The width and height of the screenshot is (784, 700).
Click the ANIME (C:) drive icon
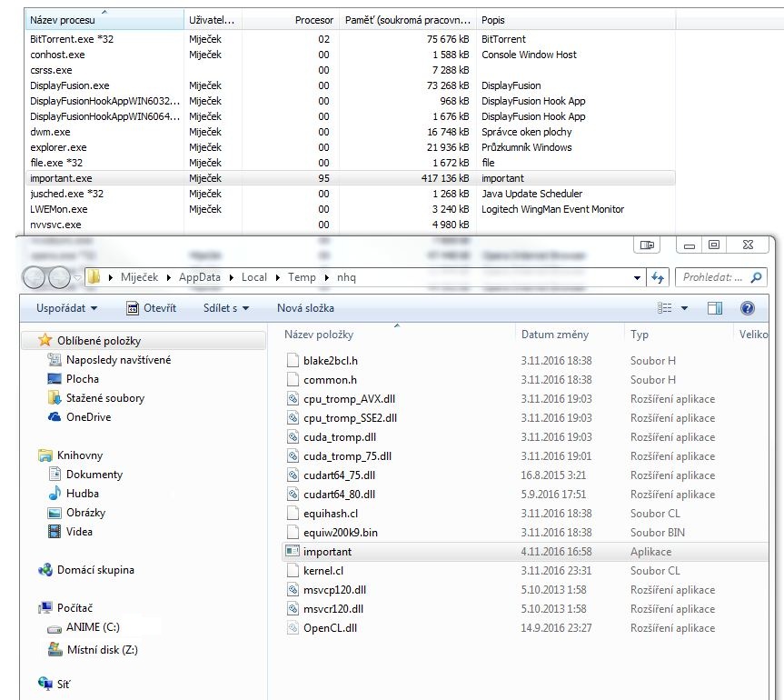[55, 628]
